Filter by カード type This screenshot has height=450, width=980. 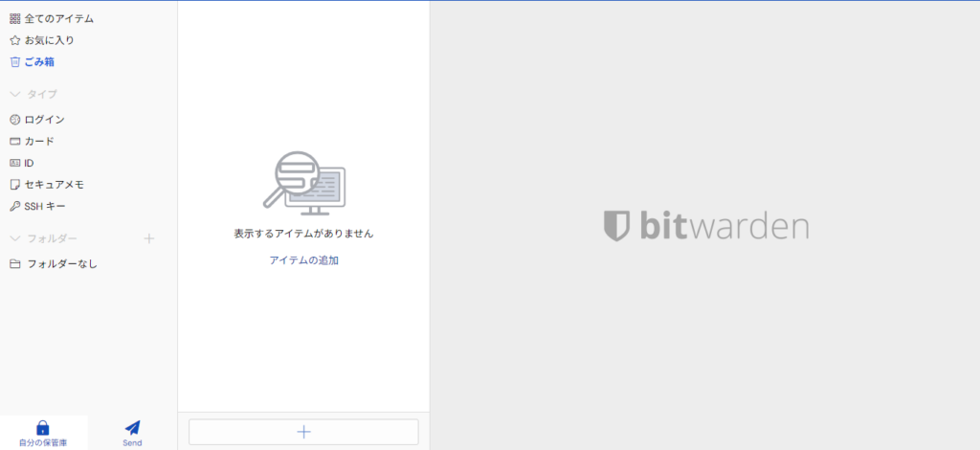39,142
